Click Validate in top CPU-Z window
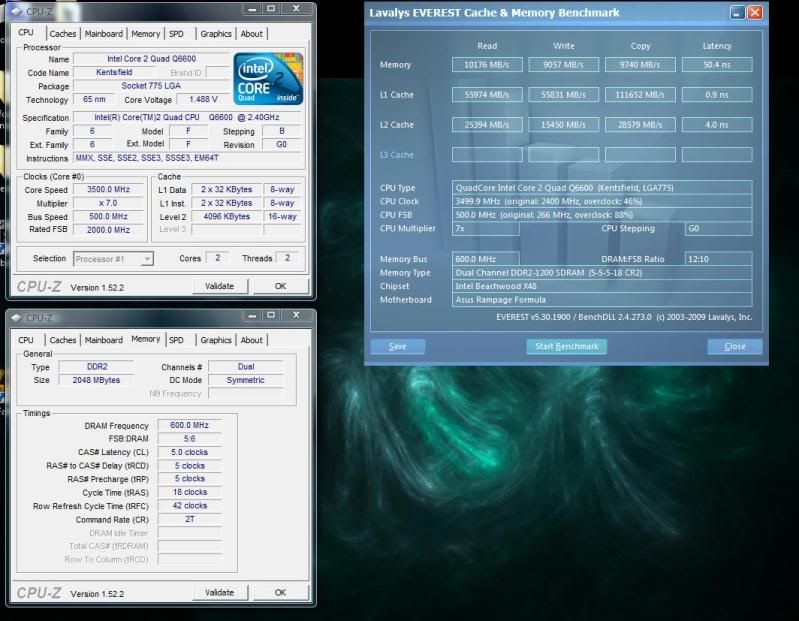Viewport: 799px width, 621px height. click(220, 286)
